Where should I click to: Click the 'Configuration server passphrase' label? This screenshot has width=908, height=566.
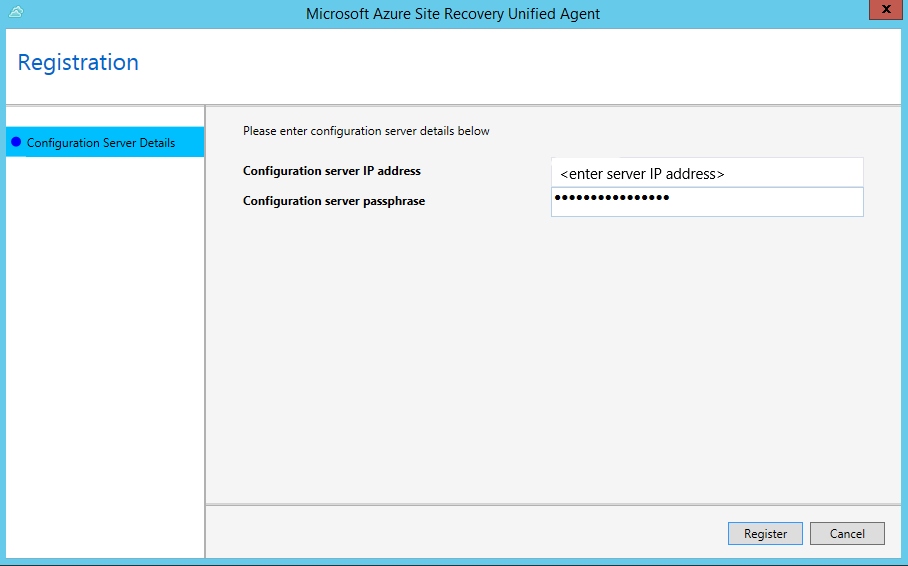(x=334, y=201)
